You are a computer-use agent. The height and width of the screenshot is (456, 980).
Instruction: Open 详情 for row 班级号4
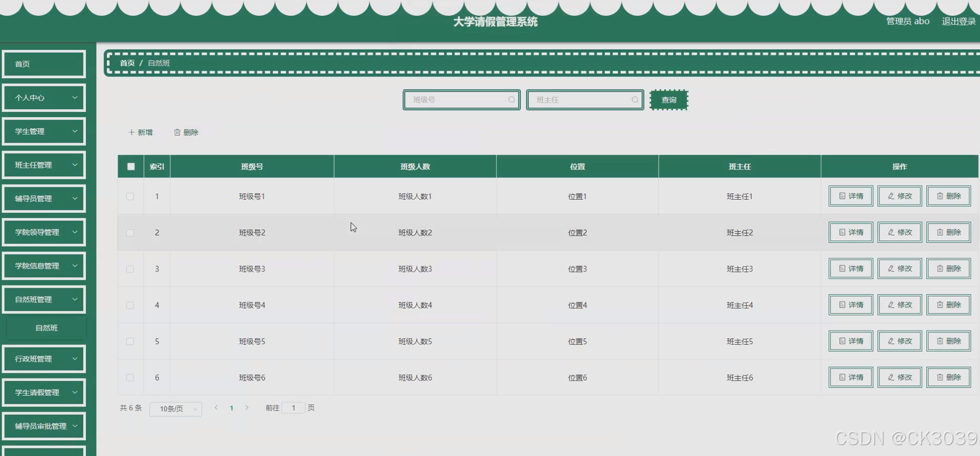click(x=851, y=305)
